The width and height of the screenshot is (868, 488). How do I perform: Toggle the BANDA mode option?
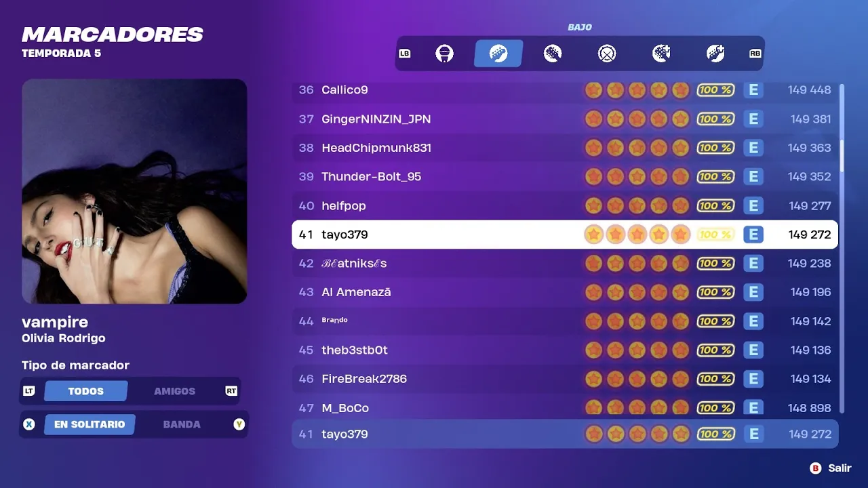coord(182,424)
